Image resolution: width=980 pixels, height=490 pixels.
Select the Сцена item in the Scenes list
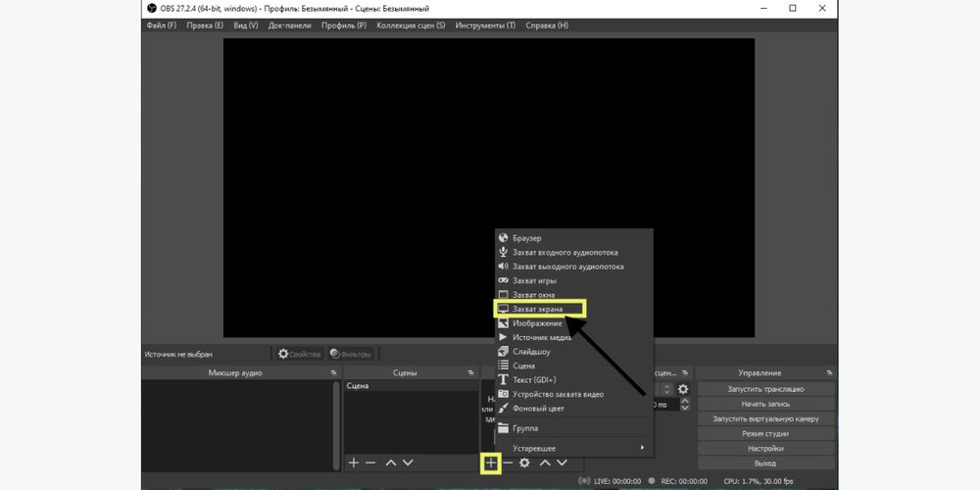coord(411,386)
